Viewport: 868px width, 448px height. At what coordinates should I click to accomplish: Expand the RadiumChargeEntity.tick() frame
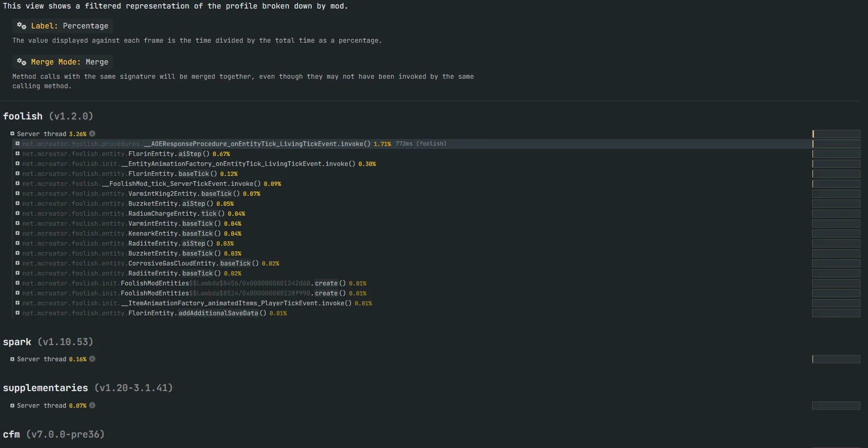[18, 213]
